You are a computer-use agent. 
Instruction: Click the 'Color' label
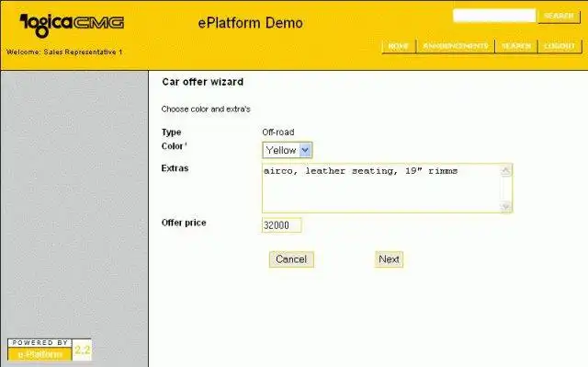pos(174,146)
